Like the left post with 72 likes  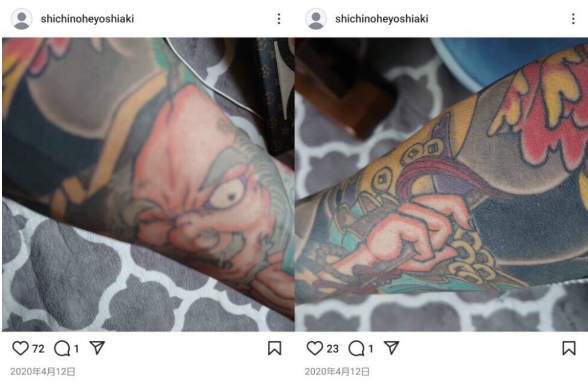20,349
